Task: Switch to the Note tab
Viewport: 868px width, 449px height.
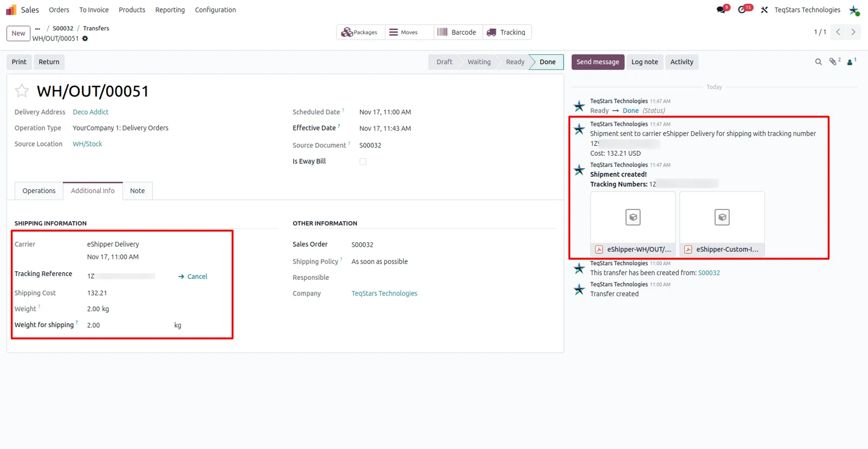Action: click(137, 191)
